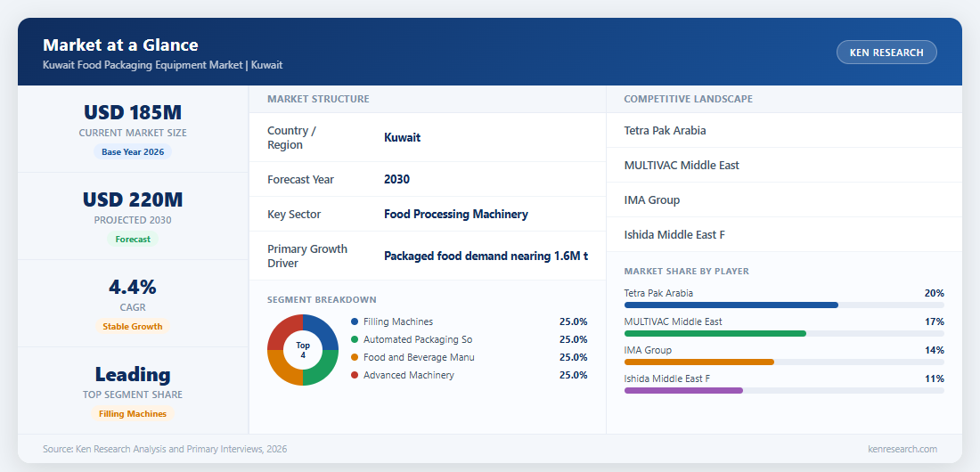Click the 25.0% value for Filling Machines
Image resolution: width=980 pixels, height=472 pixels.
tap(573, 322)
